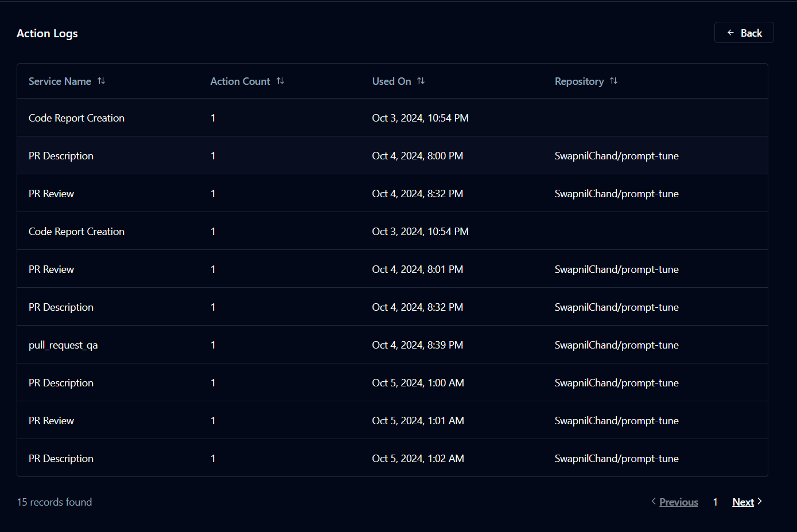Click the back arrow icon
797x532 pixels.
point(729,33)
